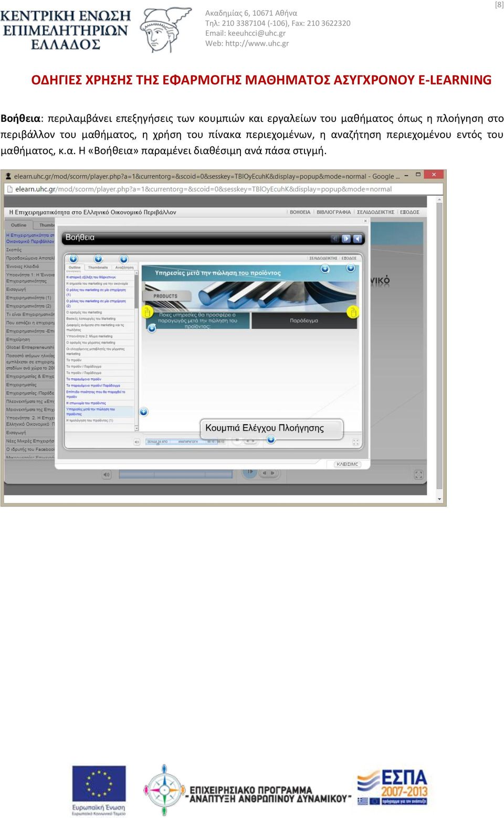
Task: Click the scroll-down arrow of the page scrollbar
Action: [x=439, y=500]
